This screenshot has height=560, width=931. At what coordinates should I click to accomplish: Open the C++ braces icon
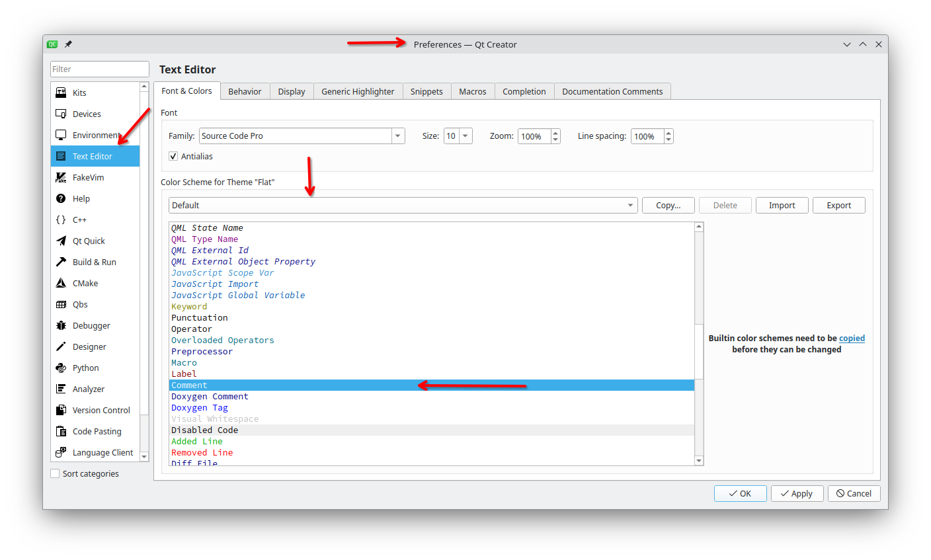tap(61, 220)
